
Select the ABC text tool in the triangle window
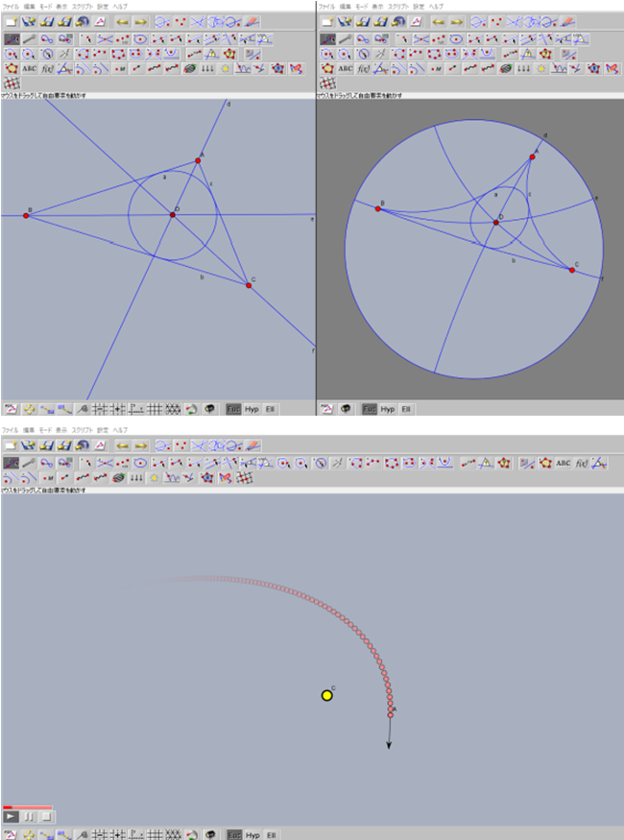[x=29, y=68]
